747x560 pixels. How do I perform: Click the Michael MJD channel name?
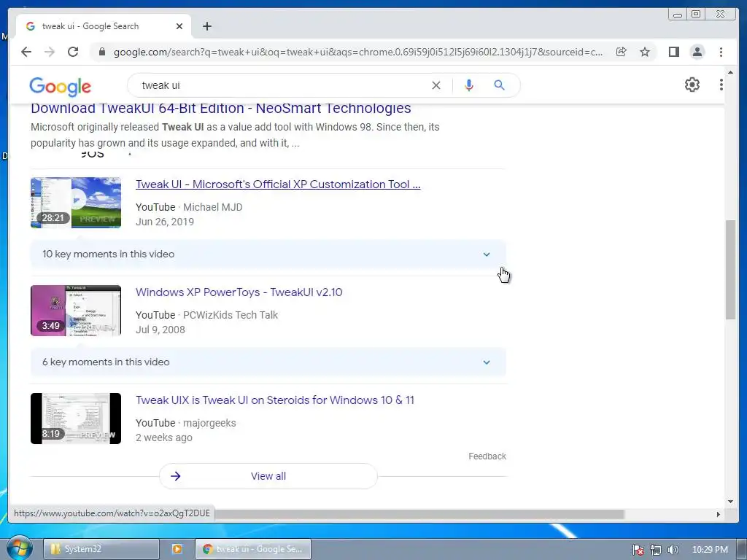click(212, 207)
